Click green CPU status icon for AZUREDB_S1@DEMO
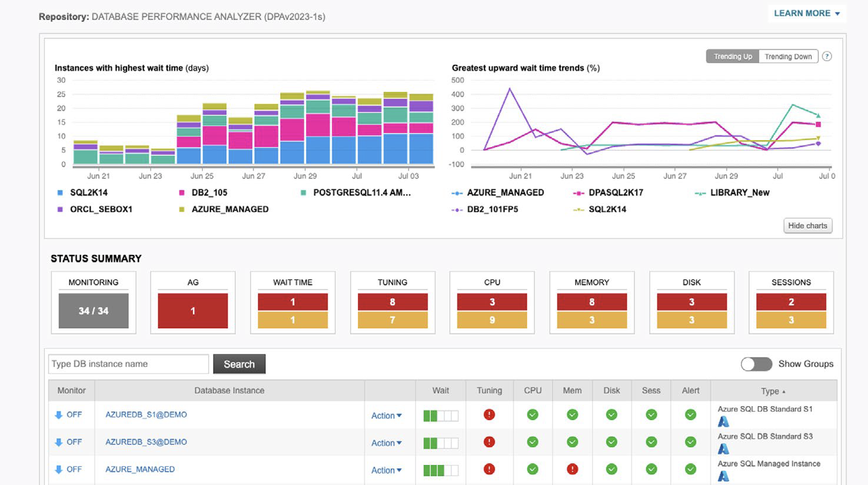Viewport: 868px width, 485px height. [x=533, y=414]
